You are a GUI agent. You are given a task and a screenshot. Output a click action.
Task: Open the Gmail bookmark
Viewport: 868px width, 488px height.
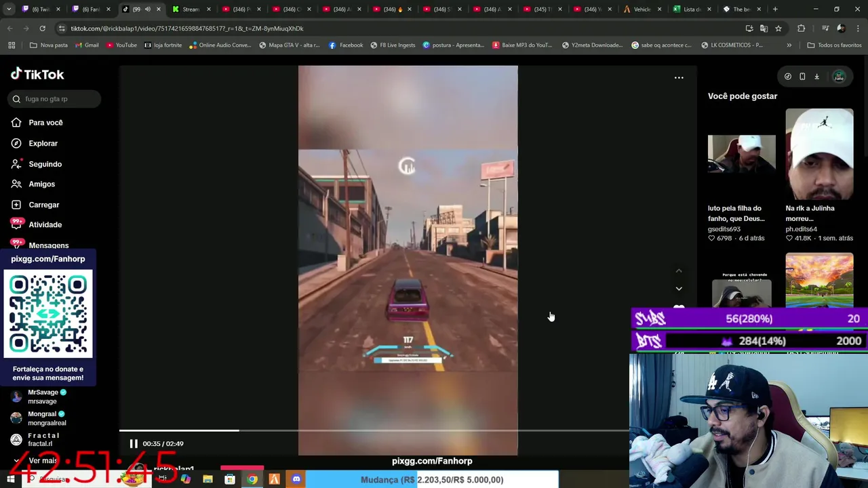click(x=87, y=45)
